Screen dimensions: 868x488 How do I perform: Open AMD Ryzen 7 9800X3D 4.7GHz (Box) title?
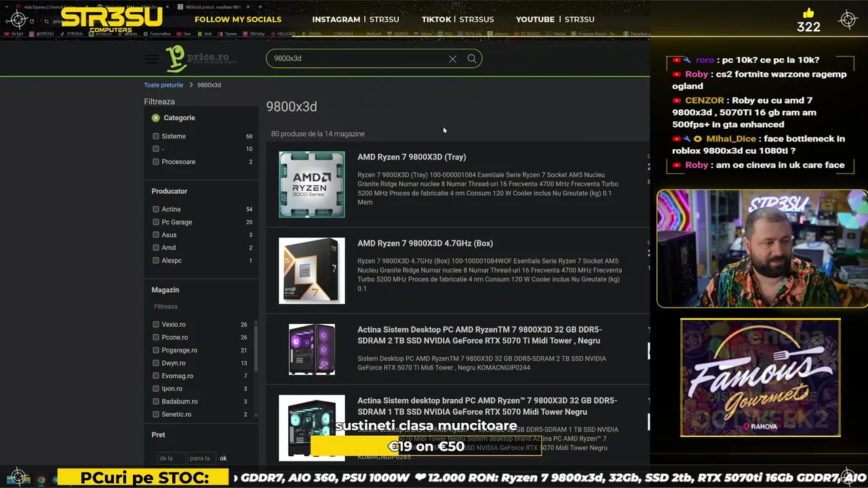point(425,243)
